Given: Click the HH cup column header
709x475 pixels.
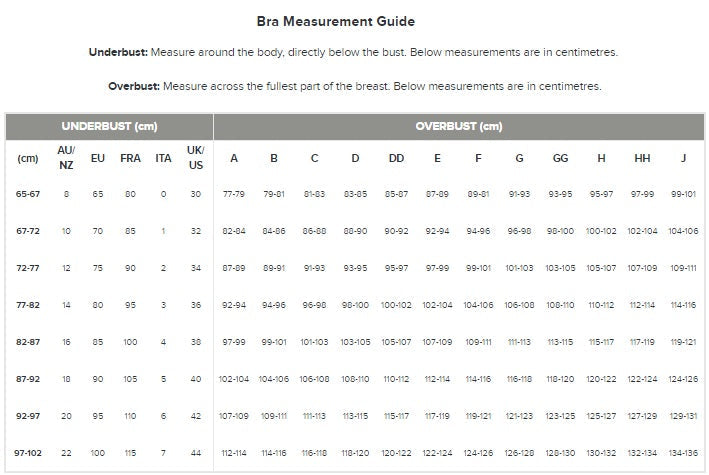Looking at the screenshot, I should coord(642,158).
